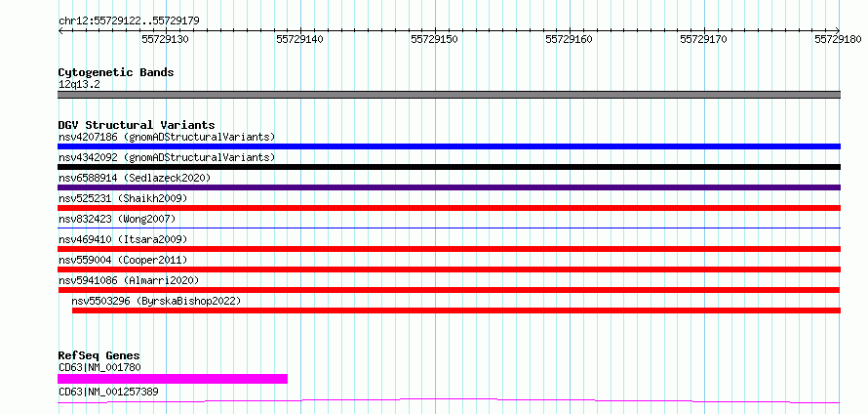Screen dimensions: 868x414
Task: Select the red nsv525231 variant bar
Action: [x=449, y=208]
